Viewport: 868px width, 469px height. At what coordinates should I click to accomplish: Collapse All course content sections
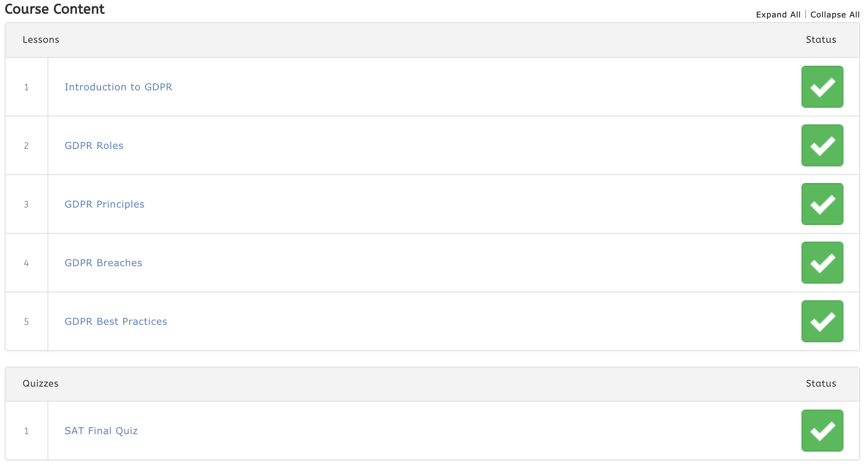coord(835,15)
